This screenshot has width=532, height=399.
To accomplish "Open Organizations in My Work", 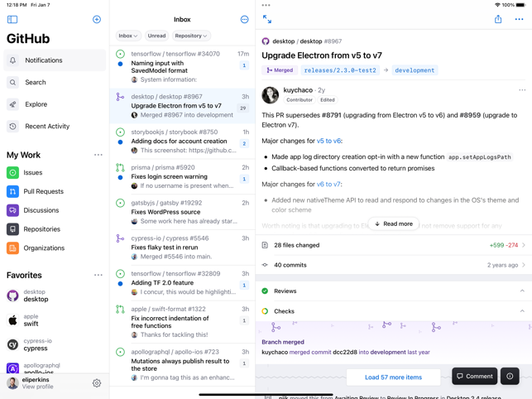I will [x=55, y=248].
